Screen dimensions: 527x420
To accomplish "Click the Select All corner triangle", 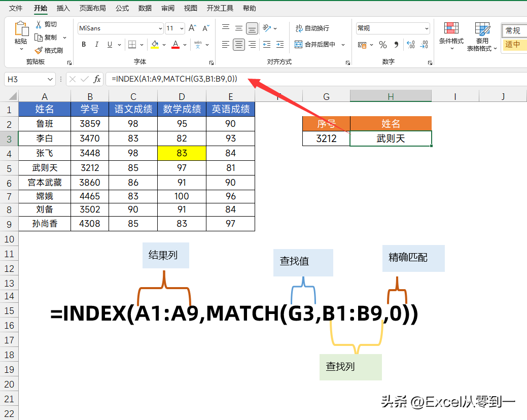I will (x=13, y=96).
